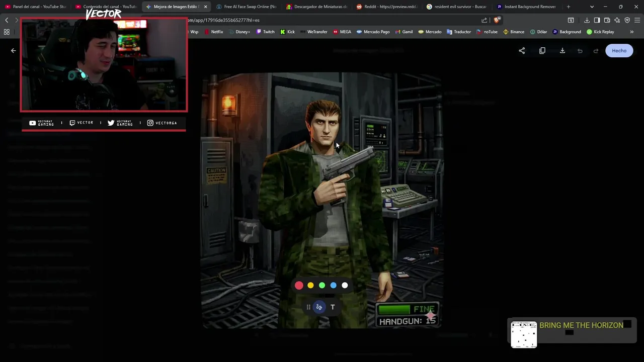
Task: Switch to the Reddit preview tab
Action: [386, 7]
